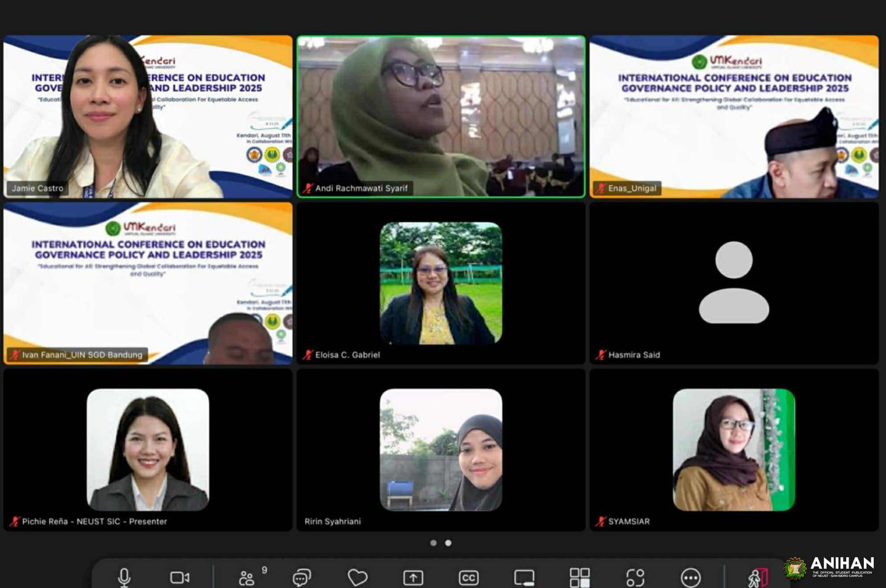Toggle the camera video button
Screen dimensions: 886x588
tap(180, 578)
